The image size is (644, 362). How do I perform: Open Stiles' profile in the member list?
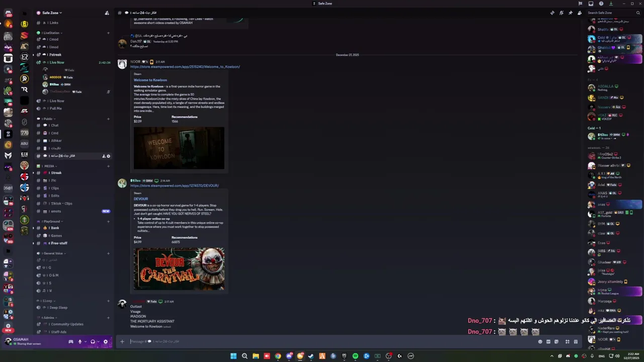point(614,136)
